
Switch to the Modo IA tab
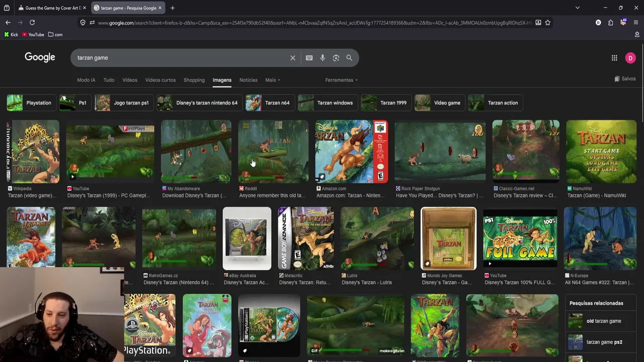pyautogui.click(x=86, y=80)
